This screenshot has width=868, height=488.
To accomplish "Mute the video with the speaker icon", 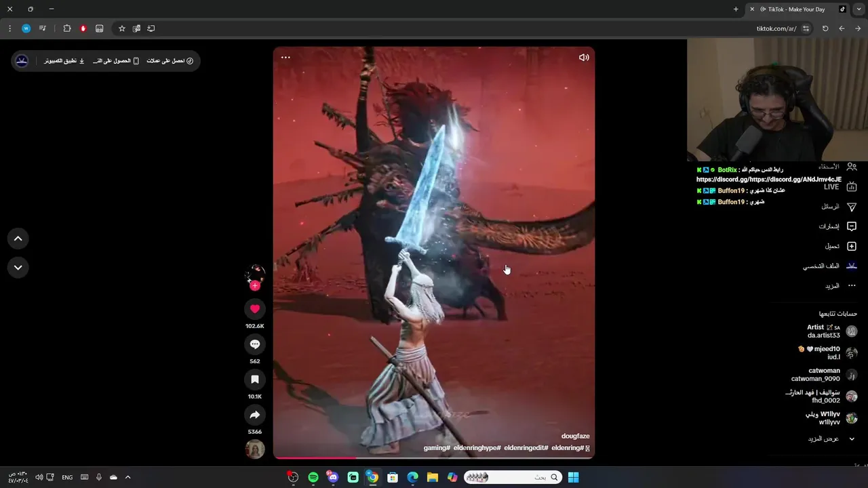I will pos(583,58).
